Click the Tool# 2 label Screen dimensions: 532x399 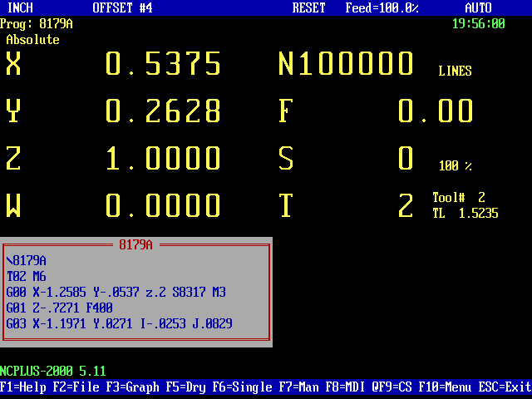(459, 197)
